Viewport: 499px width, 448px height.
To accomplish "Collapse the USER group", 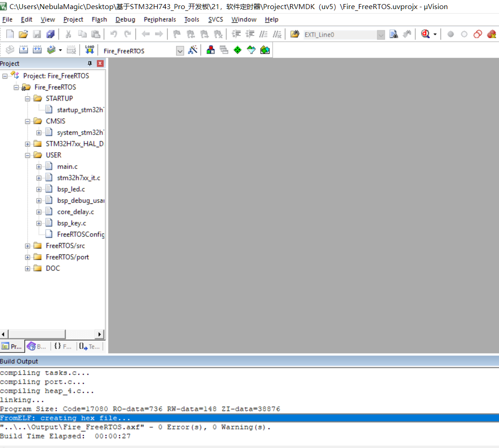I will coord(27,155).
